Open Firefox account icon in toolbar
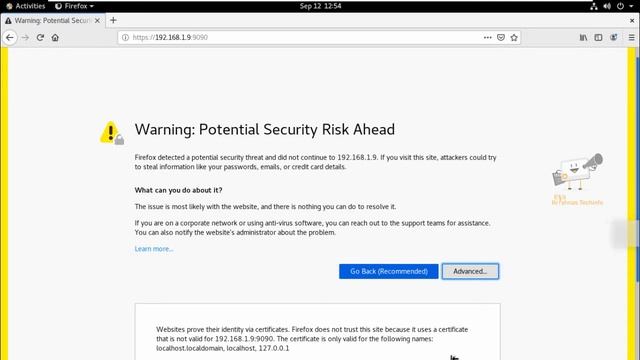The width and height of the screenshot is (640, 360). [x=613, y=38]
